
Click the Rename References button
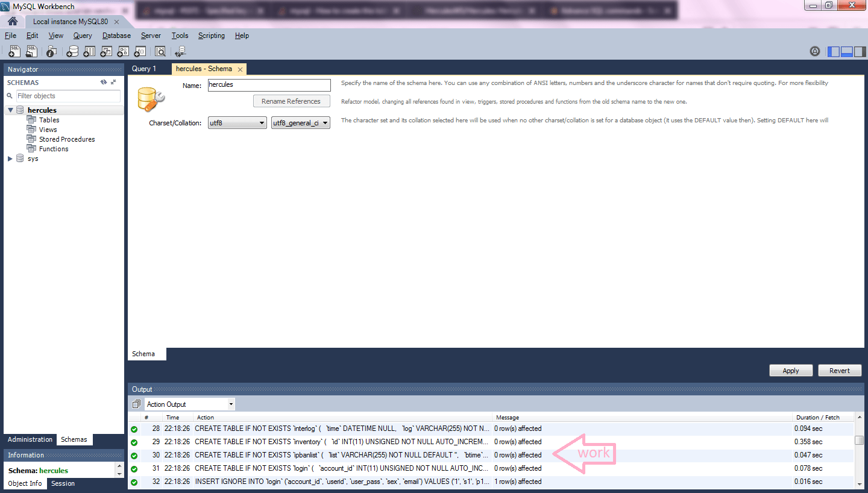tap(291, 101)
